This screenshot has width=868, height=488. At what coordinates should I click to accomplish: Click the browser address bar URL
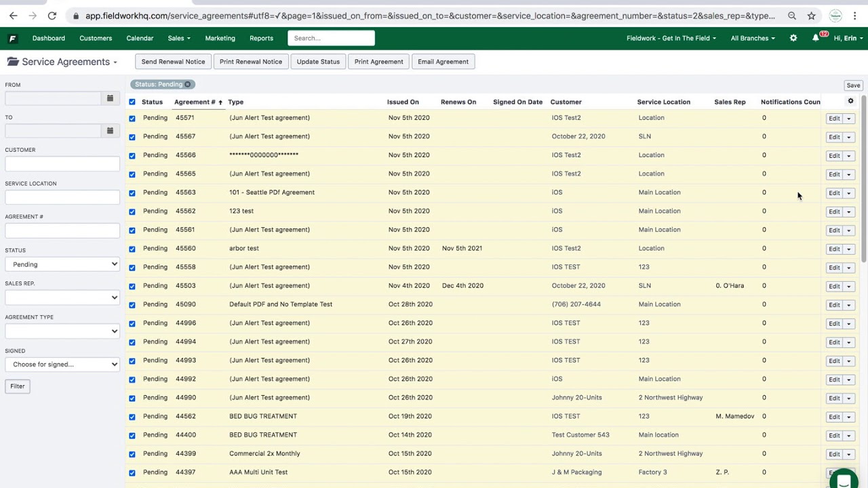(430, 16)
